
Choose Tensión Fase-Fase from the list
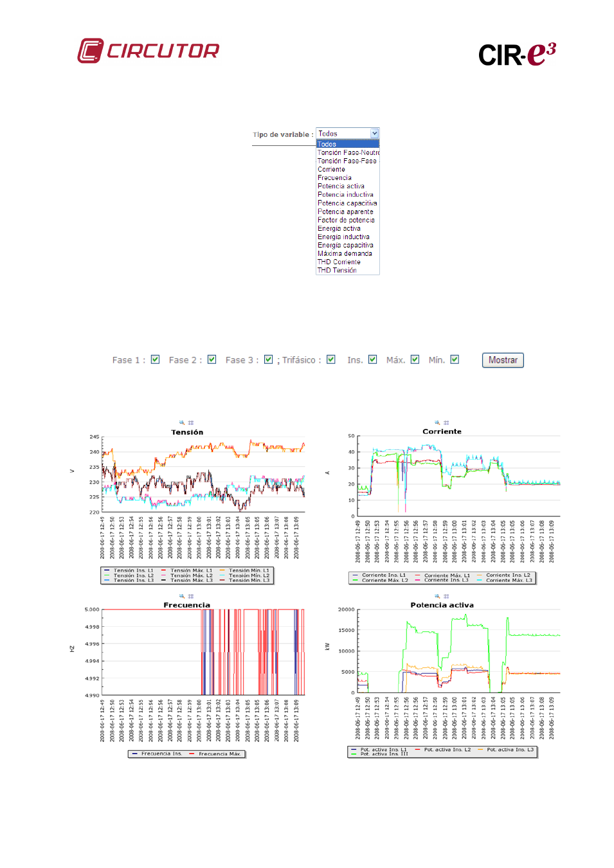click(348, 161)
